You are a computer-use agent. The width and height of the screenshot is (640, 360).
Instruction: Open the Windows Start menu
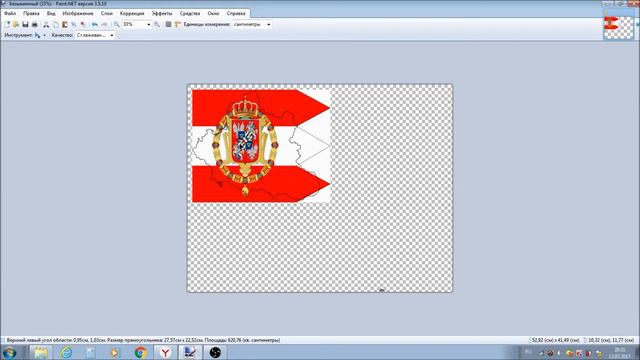(9, 353)
